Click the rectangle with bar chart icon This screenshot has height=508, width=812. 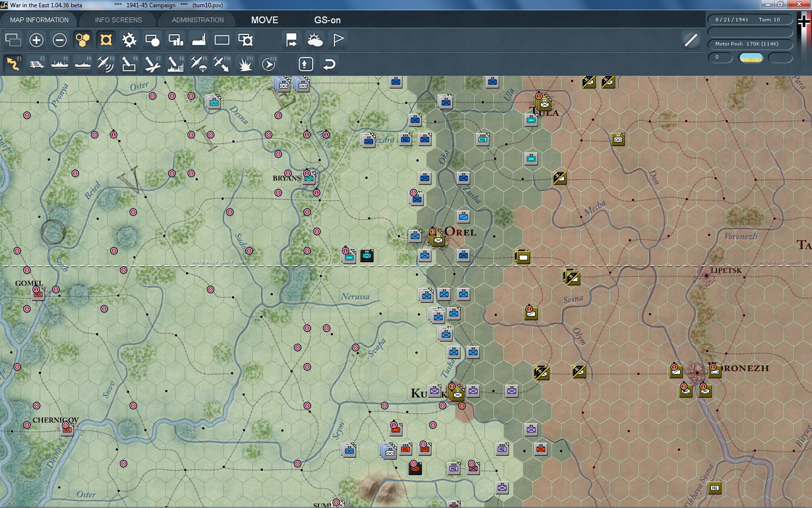(x=175, y=40)
